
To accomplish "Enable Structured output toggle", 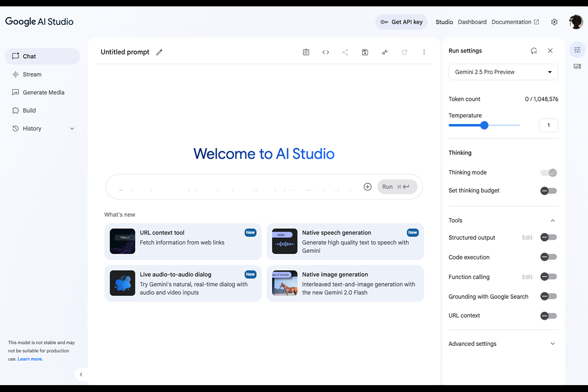I will [x=549, y=238].
